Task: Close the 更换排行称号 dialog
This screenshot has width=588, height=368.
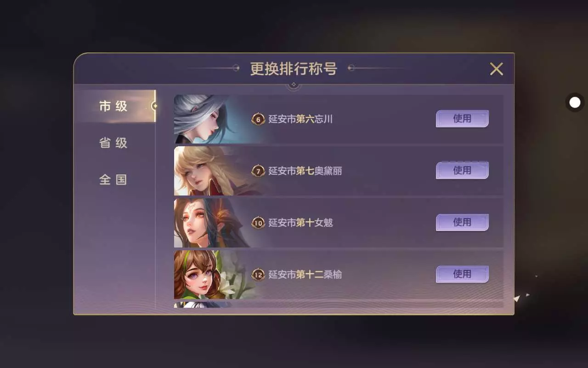Action: [496, 69]
